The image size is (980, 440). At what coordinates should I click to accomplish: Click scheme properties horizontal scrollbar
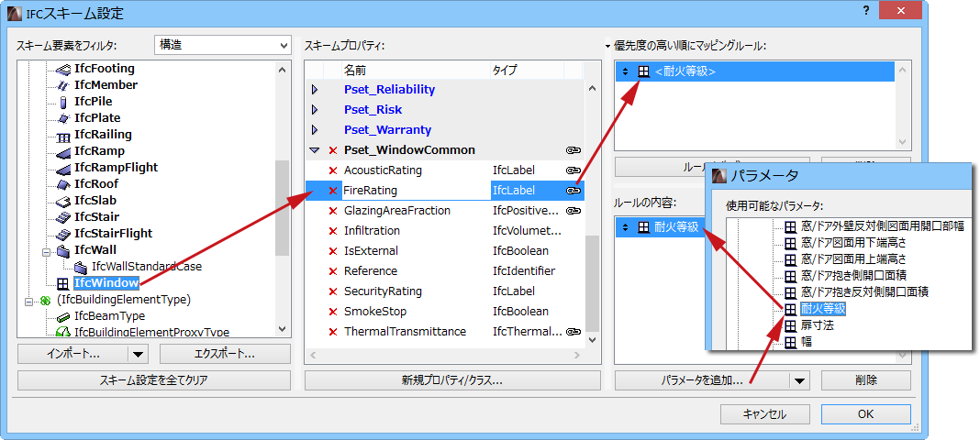(x=444, y=355)
